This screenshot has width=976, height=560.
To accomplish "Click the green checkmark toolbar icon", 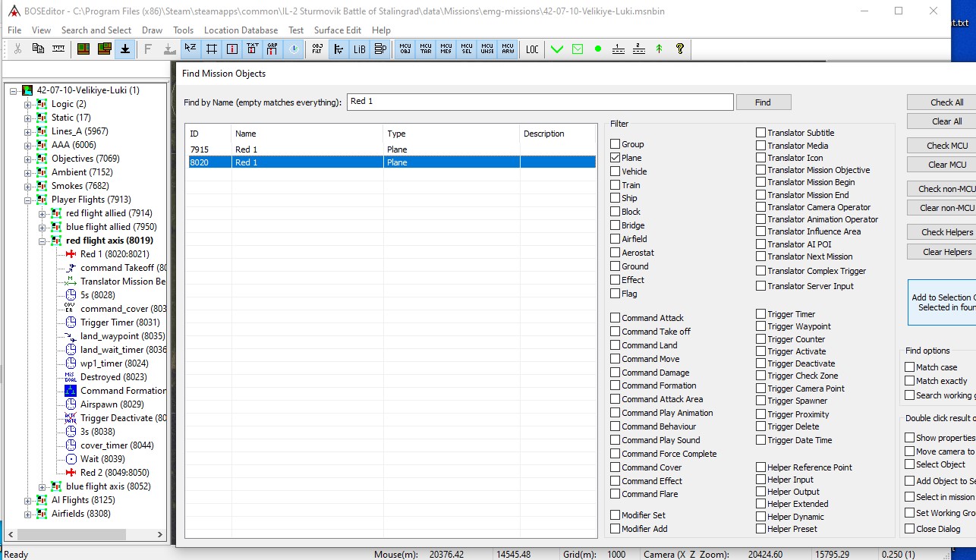I will (557, 49).
